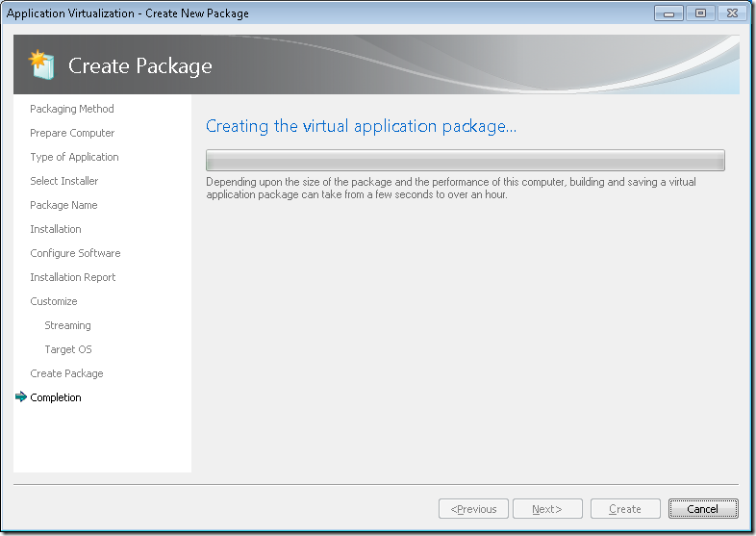
Task: Click the <Previous button
Action: (x=473, y=509)
